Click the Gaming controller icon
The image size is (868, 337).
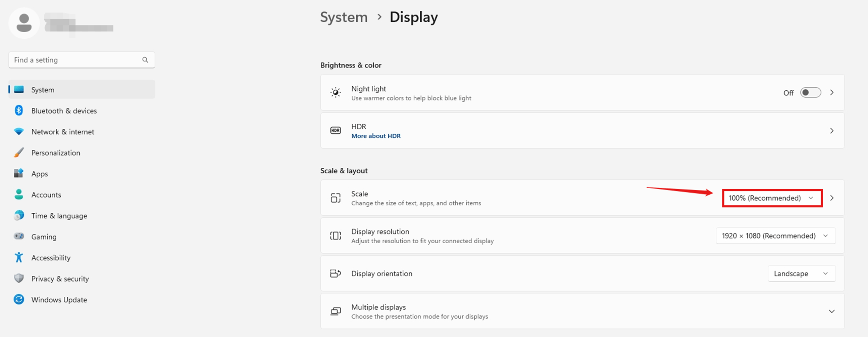(19, 236)
